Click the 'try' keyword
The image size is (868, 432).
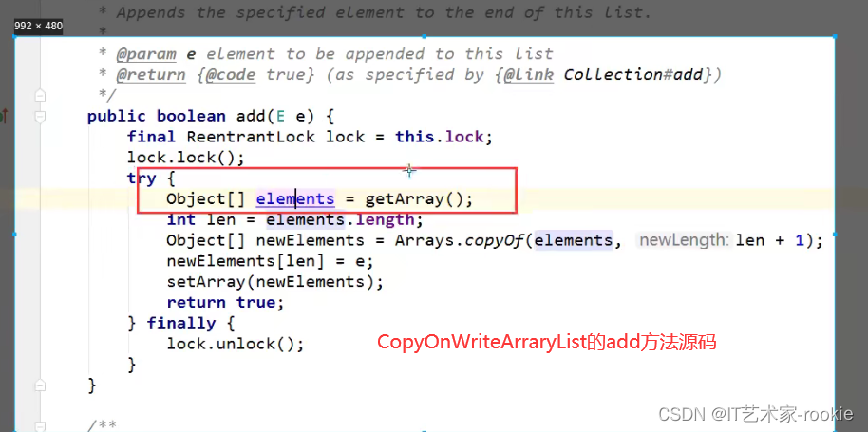142,178
